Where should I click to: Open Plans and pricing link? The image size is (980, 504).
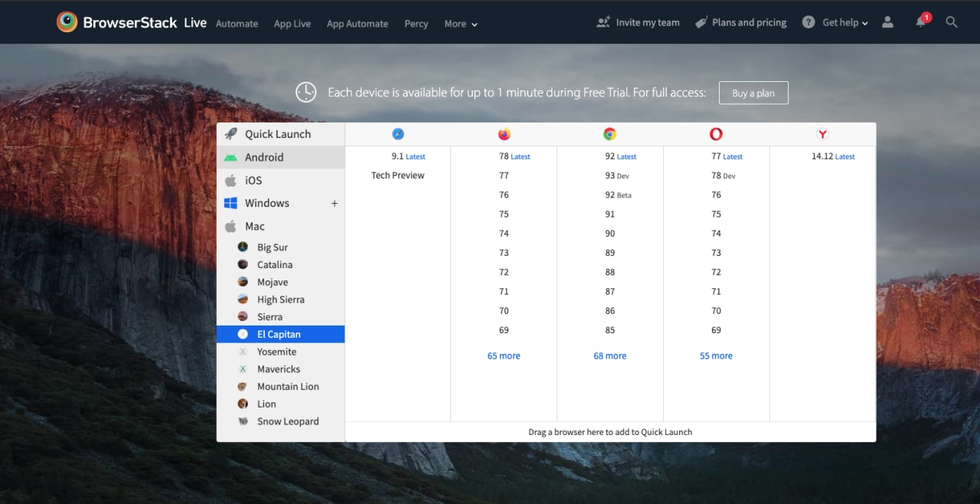pos(740,22)
